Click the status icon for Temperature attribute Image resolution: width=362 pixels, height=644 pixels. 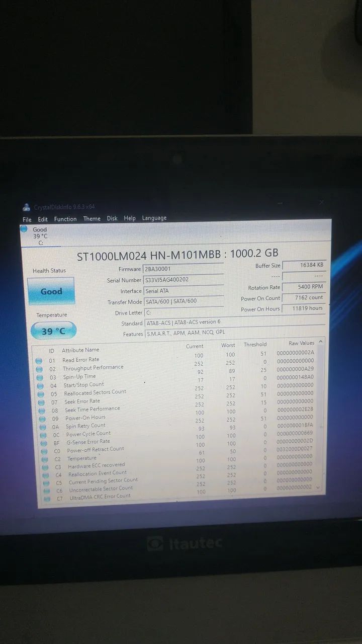[44, 459]
